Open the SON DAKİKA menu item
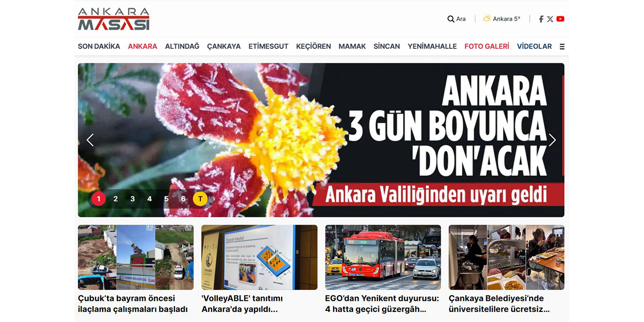644x322 pixels. [x=99, y=46]
